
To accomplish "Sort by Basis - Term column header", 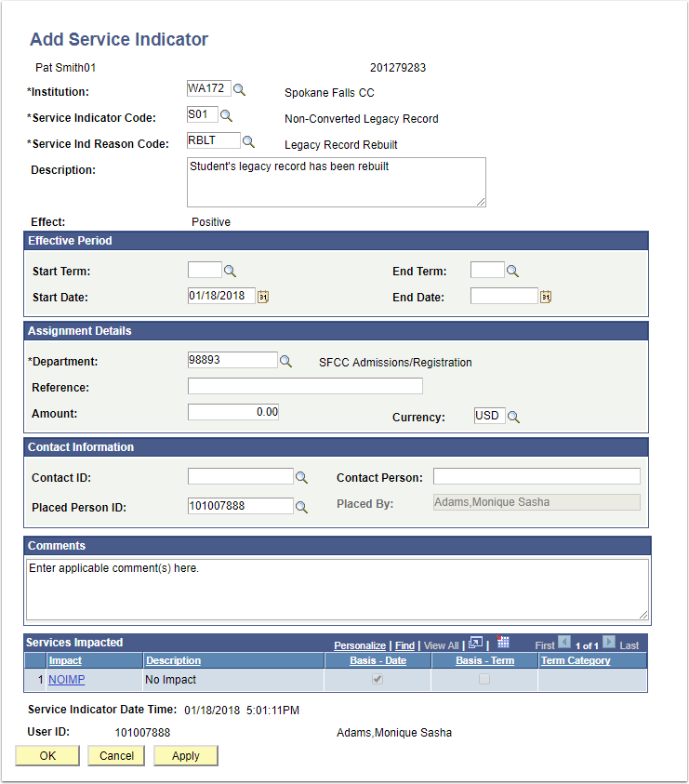I will click(485, 660).
